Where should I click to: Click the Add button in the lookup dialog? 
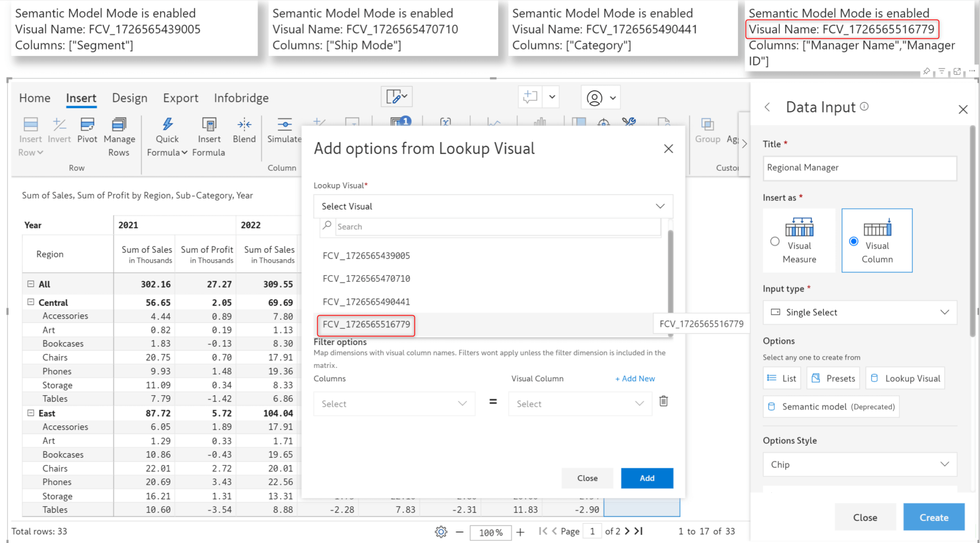click(x=647, y=478)
